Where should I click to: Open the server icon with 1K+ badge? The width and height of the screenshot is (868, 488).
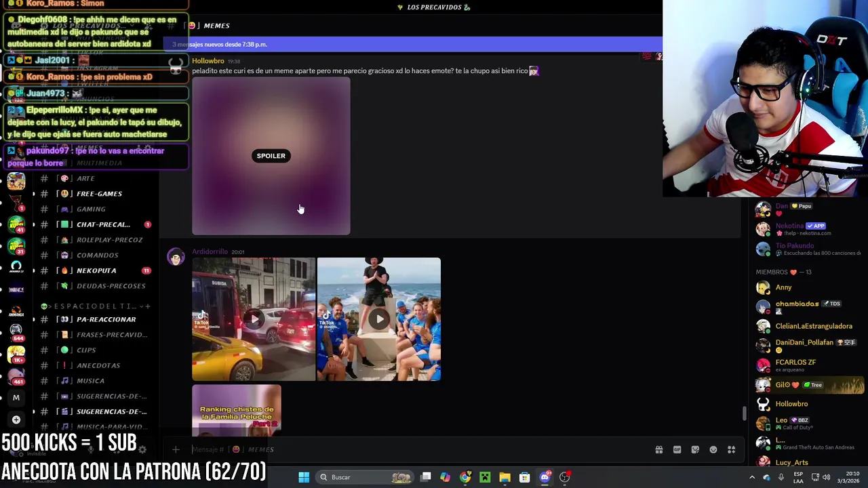click(x=16, y=354)
